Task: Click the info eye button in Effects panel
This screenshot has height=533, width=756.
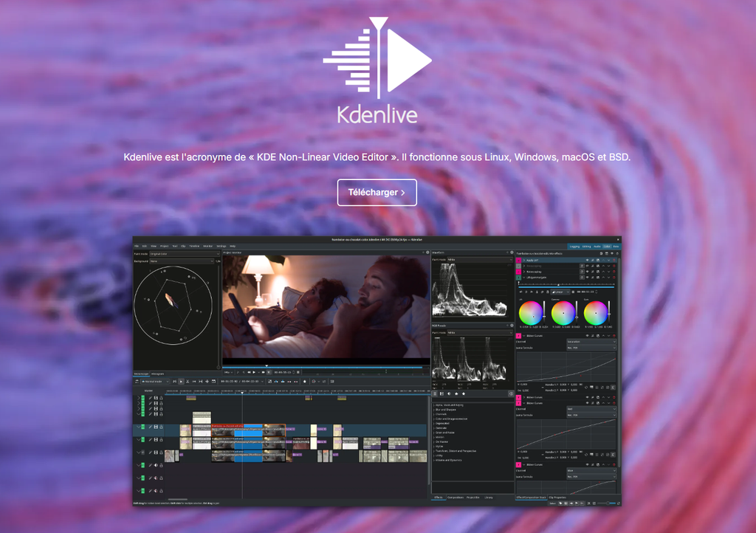Action: [511, 393]
